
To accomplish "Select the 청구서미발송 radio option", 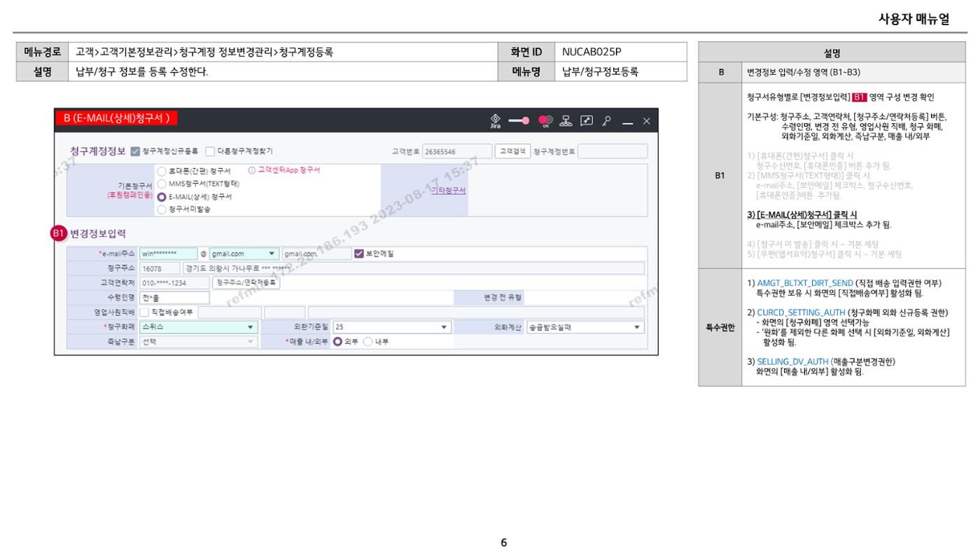I will [x=162, y=209].
